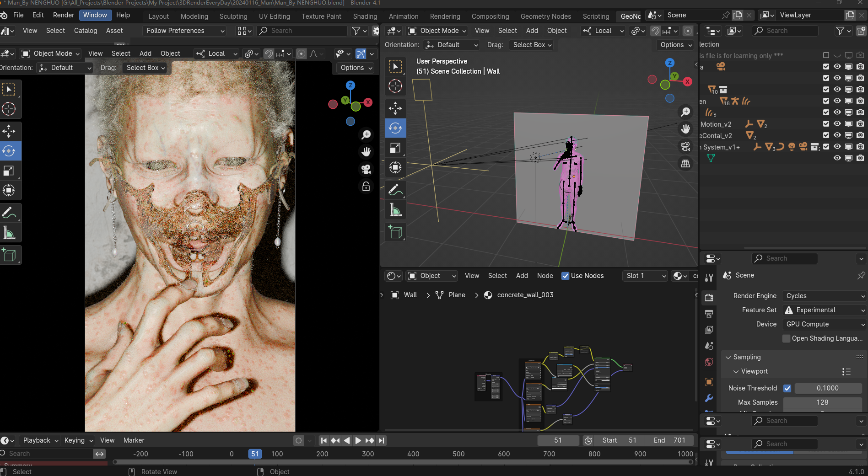Open the World properties tab
This screenshot has height=476, width=868.
coord(709,362)
